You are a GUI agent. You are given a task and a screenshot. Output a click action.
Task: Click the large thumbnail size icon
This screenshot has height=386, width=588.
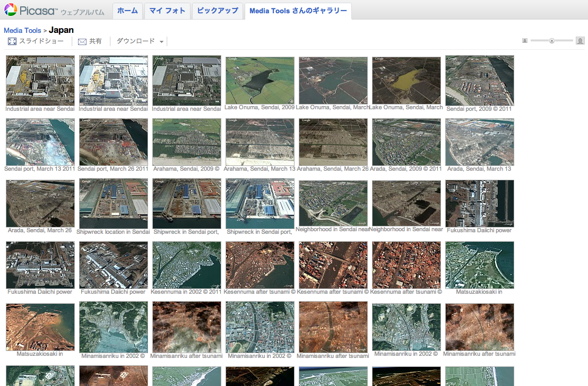580,40
